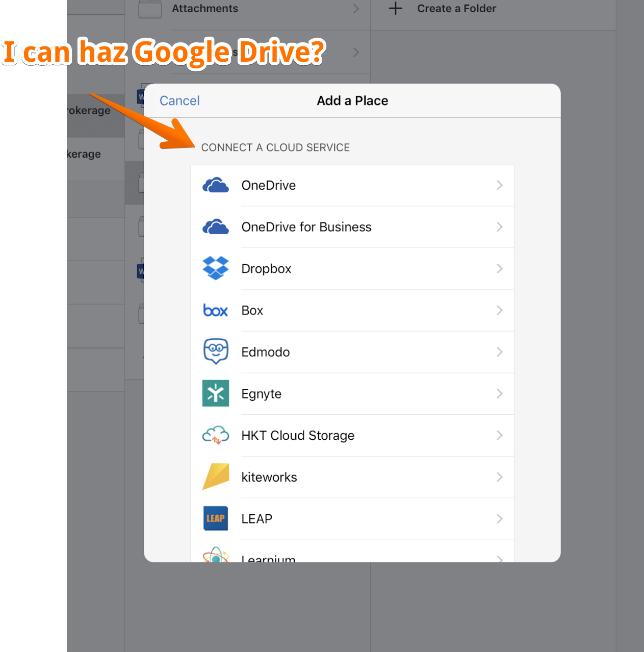Viewport: 644px width, 652px height.
Task: Click the LEAP logo icon
Action: (x=216, y=518)
